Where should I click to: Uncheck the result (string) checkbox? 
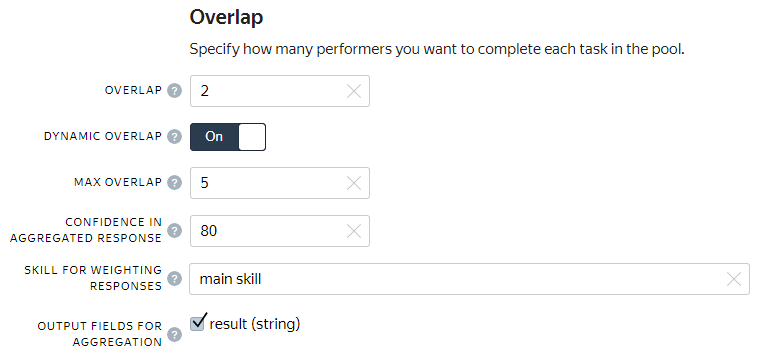198,323
